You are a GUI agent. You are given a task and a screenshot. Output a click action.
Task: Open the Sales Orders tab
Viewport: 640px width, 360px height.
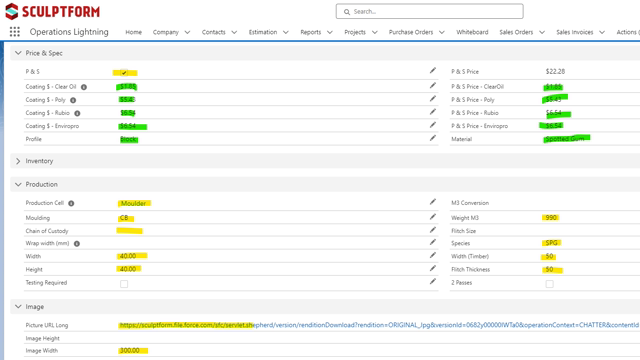tap(516, 32)
